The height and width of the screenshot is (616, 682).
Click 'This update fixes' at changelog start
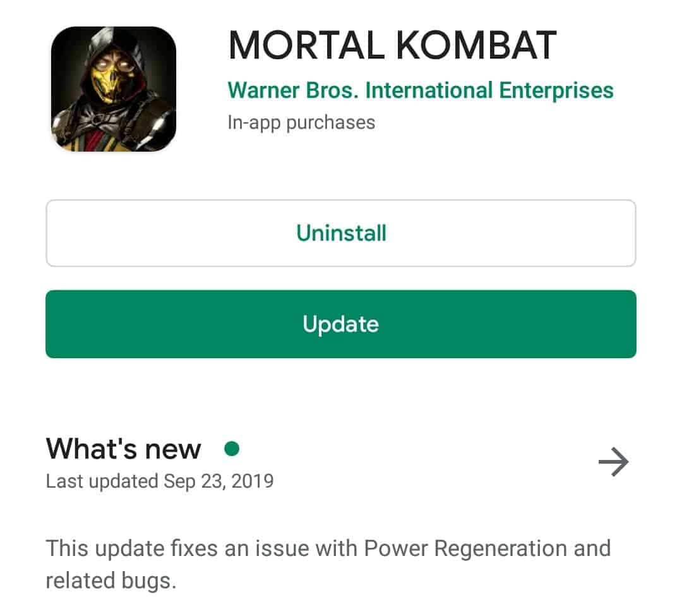pos(132,548)
